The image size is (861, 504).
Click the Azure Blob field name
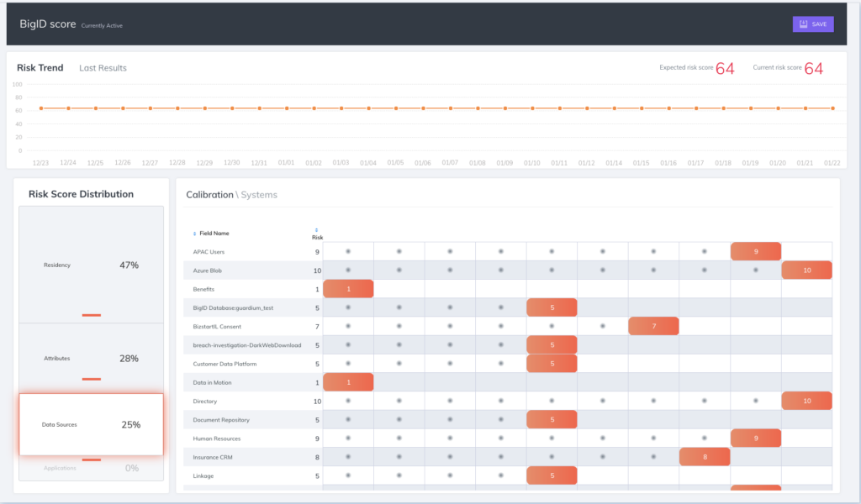point(207,271)
